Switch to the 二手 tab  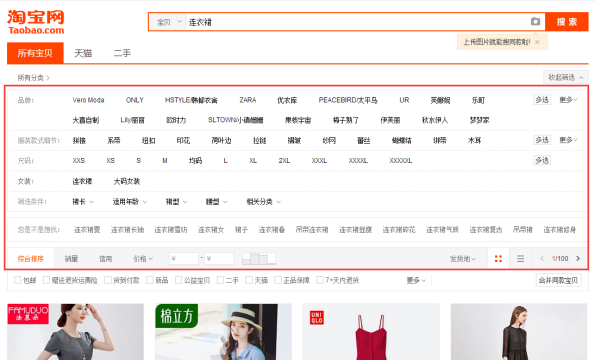(x=122, y=53)
